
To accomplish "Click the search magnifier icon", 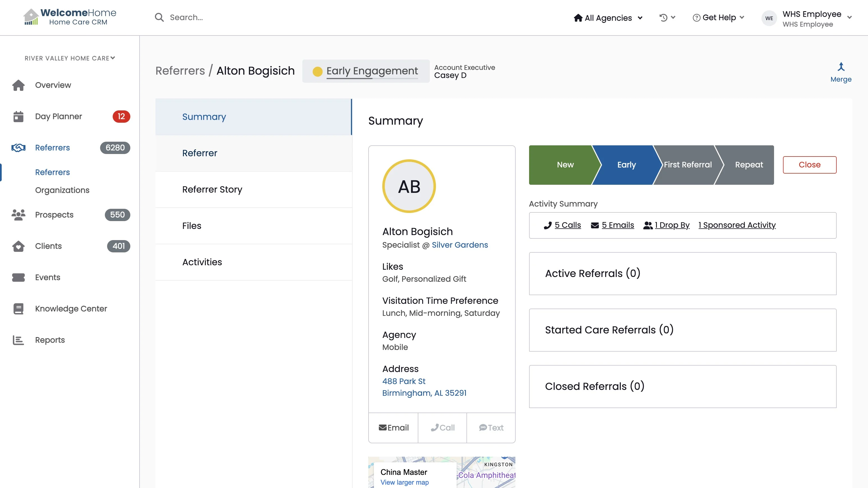I will pyautogui.click(x=159, y=18).
